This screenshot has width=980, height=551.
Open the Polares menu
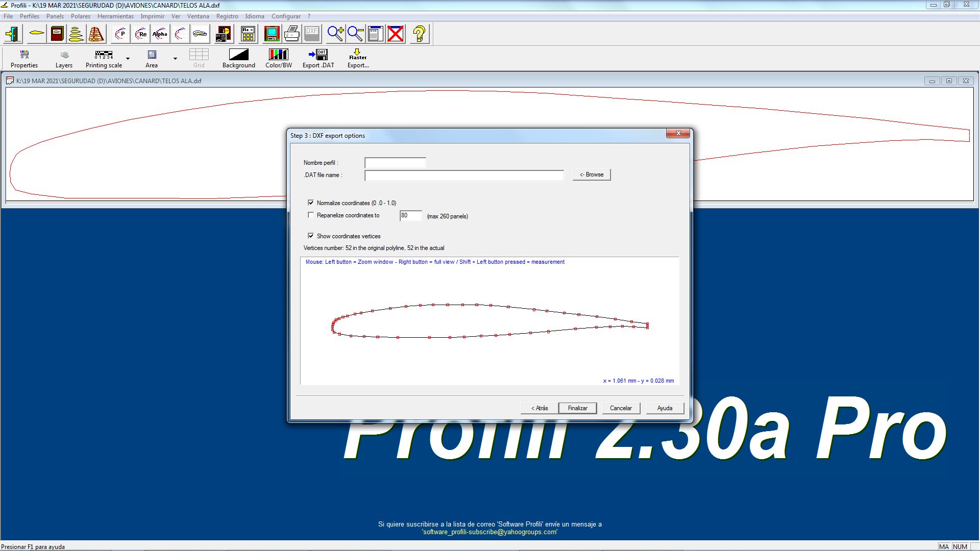[x=80, y=16]
